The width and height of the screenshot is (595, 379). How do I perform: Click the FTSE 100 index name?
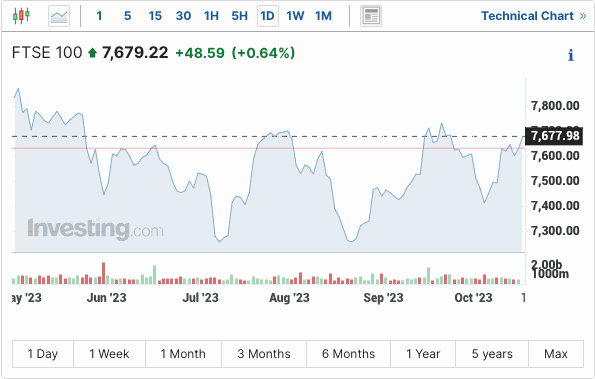47,53
